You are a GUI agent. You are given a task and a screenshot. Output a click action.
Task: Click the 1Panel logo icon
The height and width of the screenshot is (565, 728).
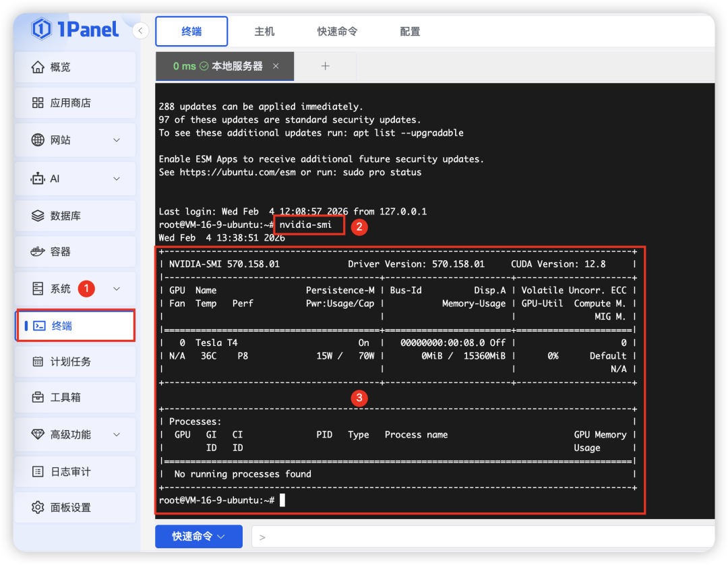[x=41, y=29]
